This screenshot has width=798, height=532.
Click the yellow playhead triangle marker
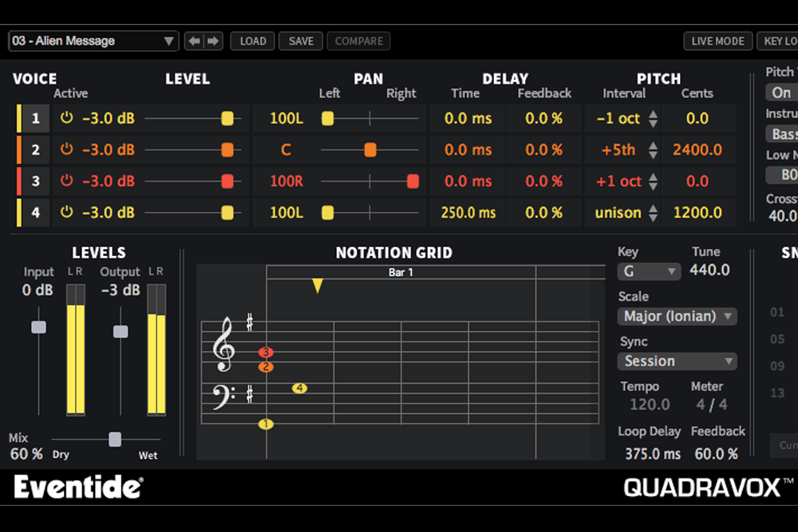point(318,286)
